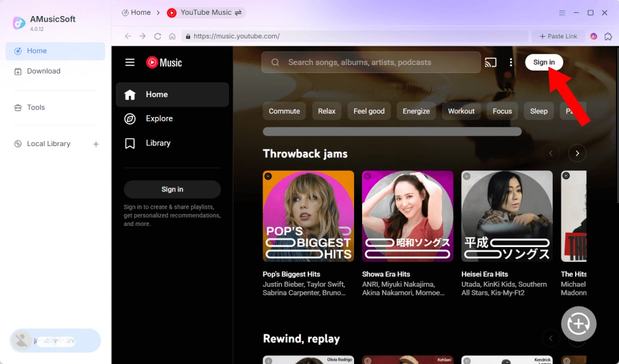Click the Pop's Biggest Hits title

292,274
